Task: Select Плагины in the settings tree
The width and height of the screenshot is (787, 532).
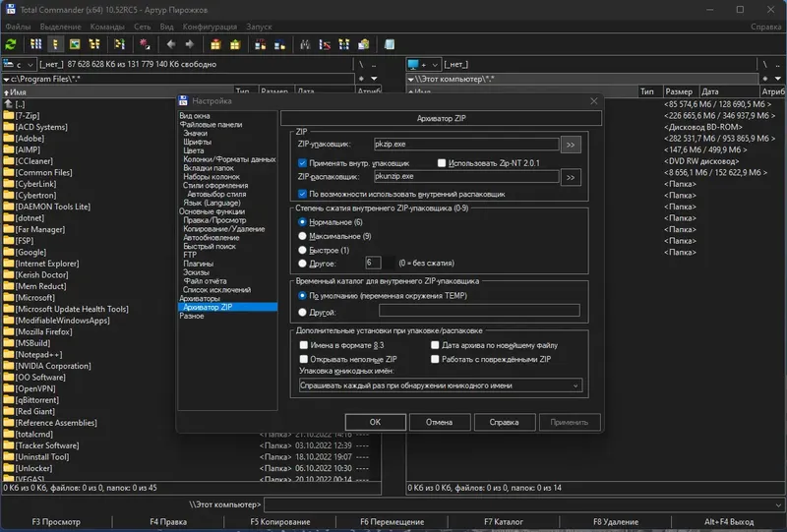Action: tap(197, 264)
